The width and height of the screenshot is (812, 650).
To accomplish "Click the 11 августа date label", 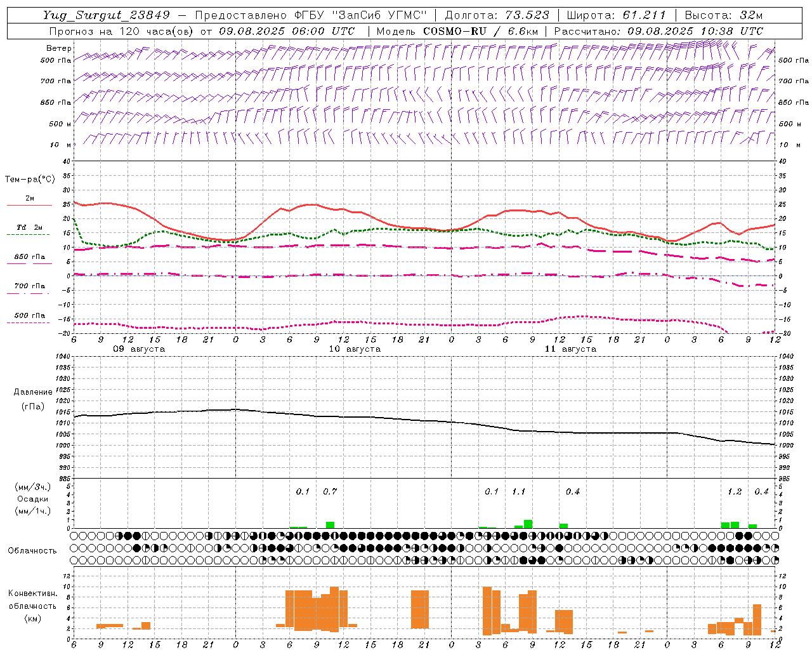I will click(570, 349).
